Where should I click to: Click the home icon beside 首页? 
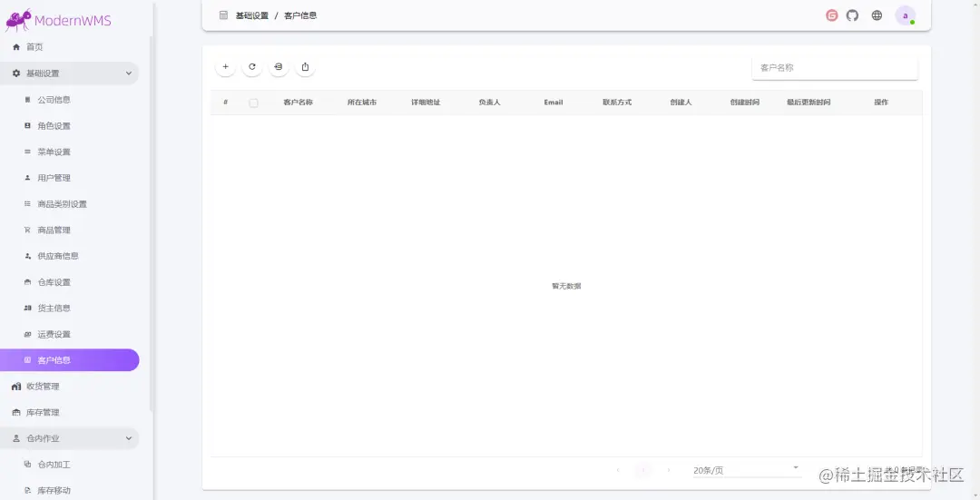(16, 47)
